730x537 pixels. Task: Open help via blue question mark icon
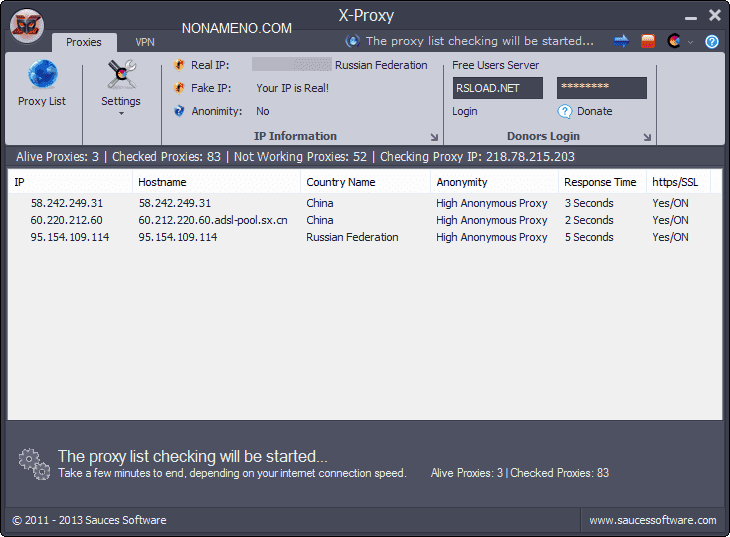click(712, 41)
